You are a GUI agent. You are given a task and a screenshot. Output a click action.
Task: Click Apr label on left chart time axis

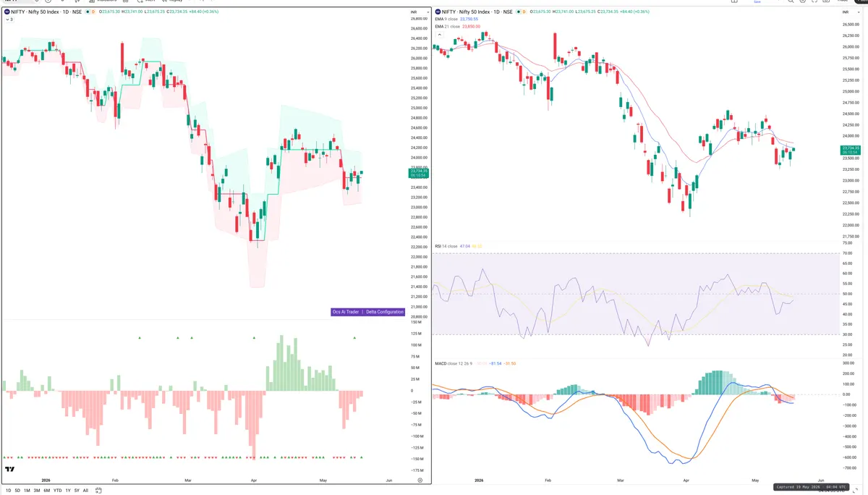253,480
